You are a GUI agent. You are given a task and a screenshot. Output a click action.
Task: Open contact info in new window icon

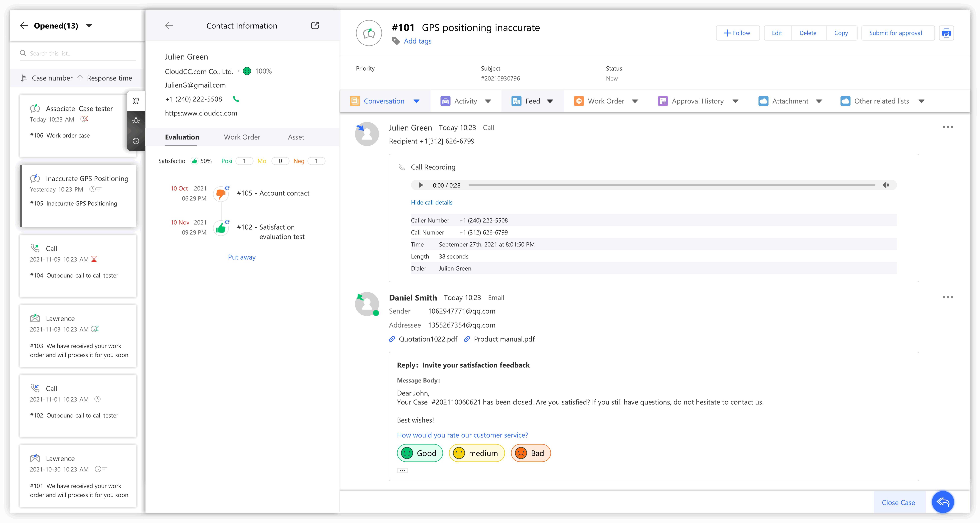coord(315,25)
